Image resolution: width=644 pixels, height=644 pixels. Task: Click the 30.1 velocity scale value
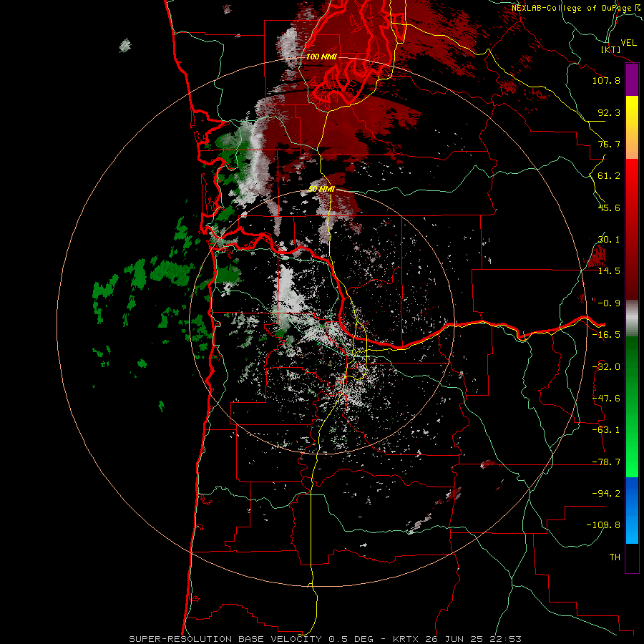[x=609, y=240]
